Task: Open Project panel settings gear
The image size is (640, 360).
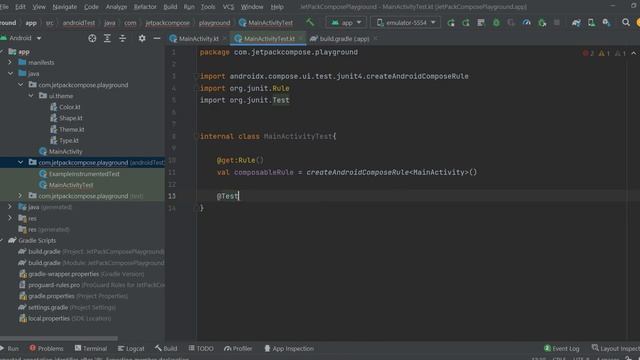Action: (142, 38)
